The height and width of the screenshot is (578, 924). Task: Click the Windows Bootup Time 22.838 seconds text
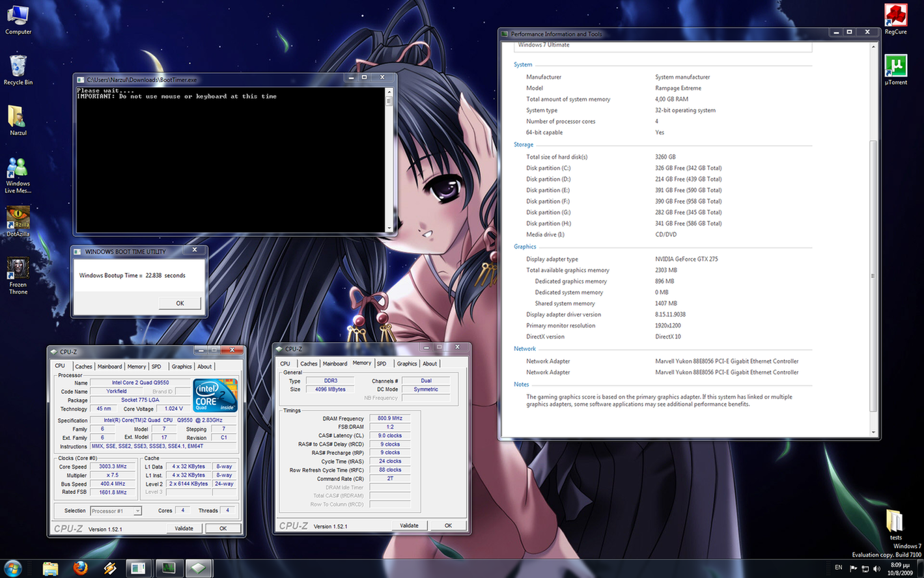click(132, 275)
